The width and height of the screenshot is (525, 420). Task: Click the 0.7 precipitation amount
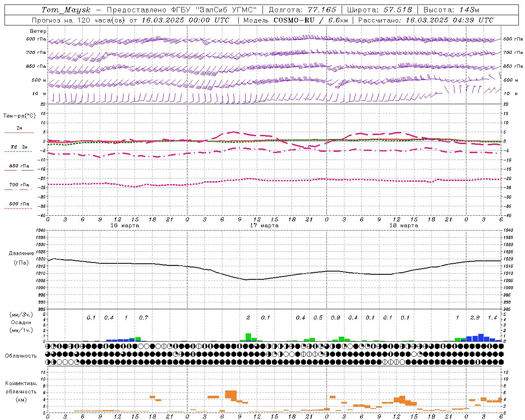144,318
